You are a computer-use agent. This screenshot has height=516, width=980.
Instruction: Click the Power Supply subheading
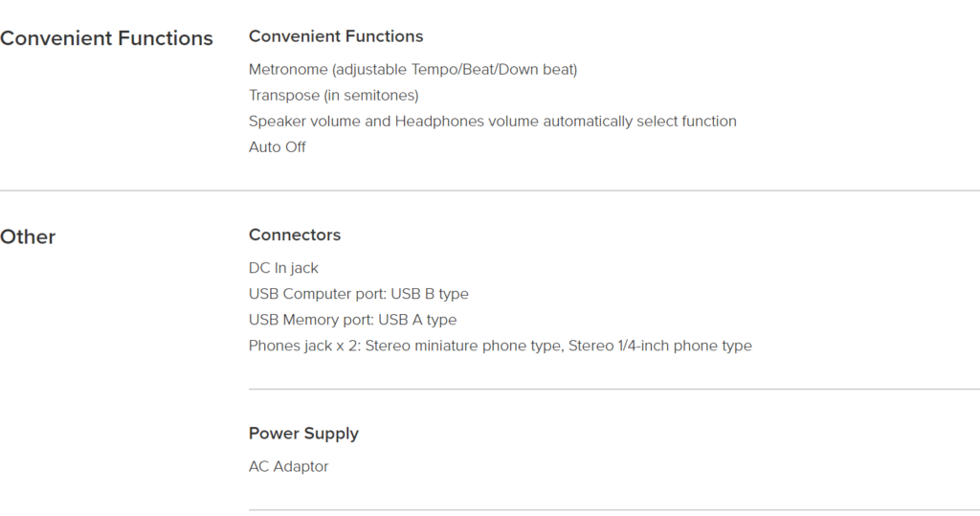[303, 434]
